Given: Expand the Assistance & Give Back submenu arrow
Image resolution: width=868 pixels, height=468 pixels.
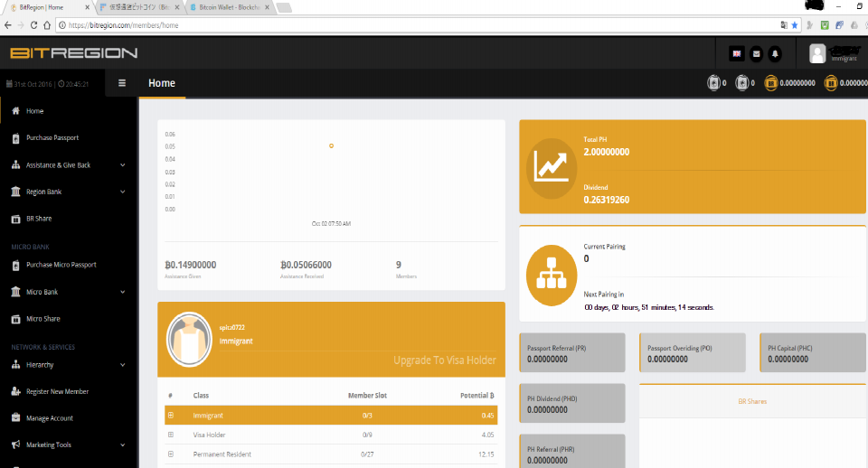Looking at the screenshot, I should click(122, 164).
